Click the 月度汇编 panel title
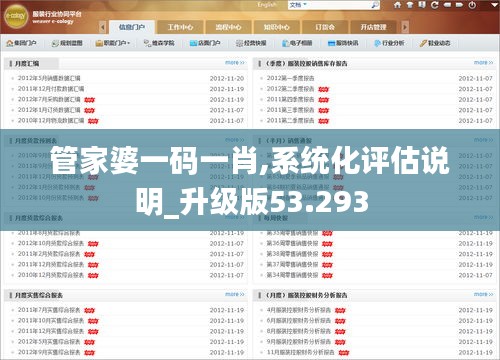 click(x=27, y=63)
